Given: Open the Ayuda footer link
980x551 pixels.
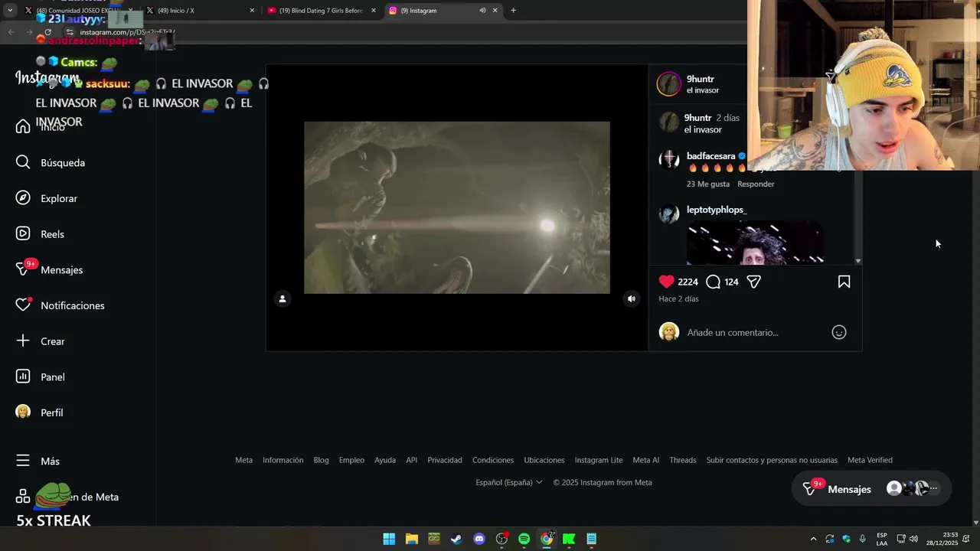Looking at the screenshot, I should [385, 460].
